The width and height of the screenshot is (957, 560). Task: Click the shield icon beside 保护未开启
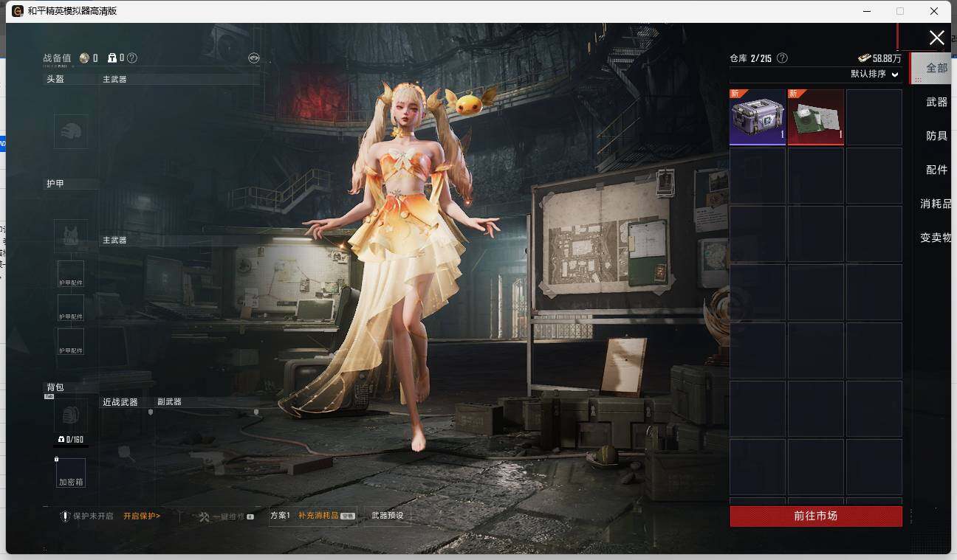tap(65, 516)
